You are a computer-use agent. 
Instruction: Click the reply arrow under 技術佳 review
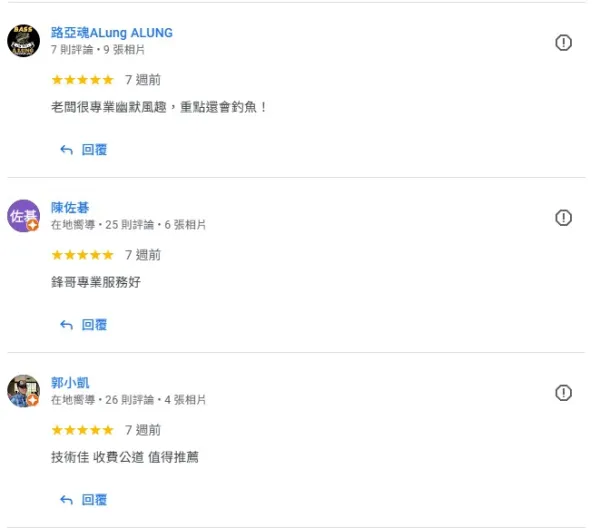click(x=67, y=500)
